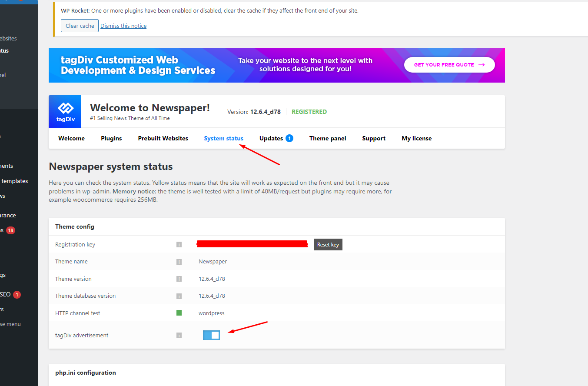
Task: Click the Newspaper theme name value
Action: [x=213, y=262]
